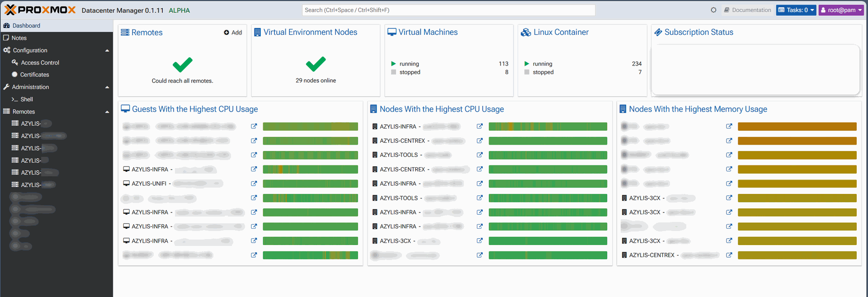Open Notes in the sidebar

click(x=19, y=38)
